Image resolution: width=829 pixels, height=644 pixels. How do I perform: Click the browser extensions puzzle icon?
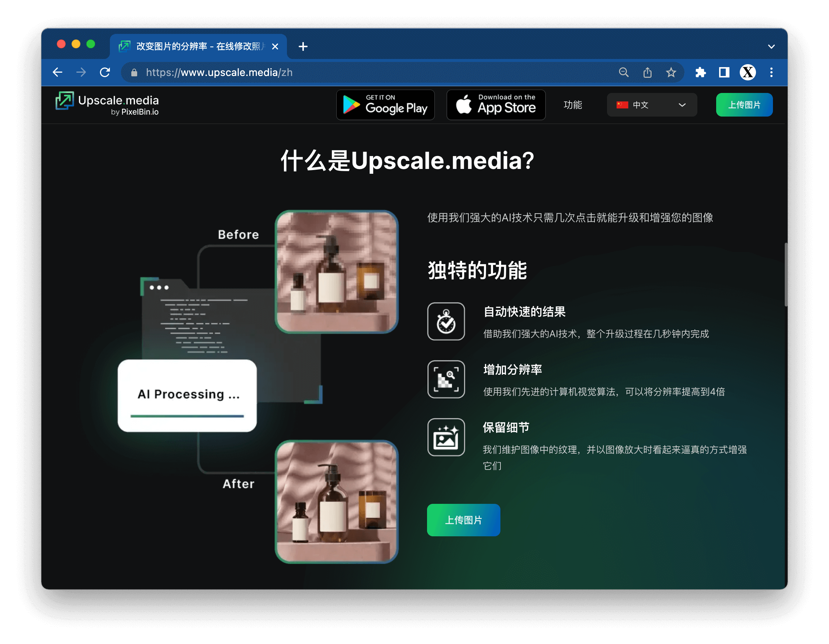pos(702,73)
